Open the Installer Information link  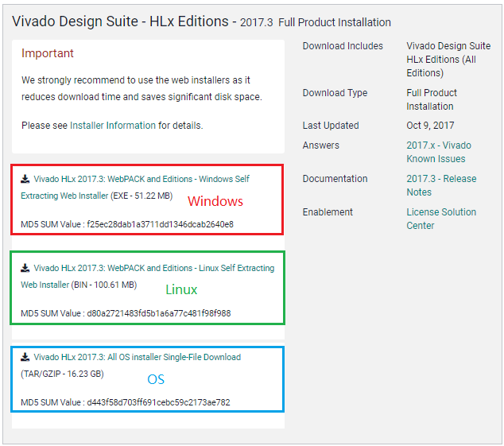click(x=113, y=126)
